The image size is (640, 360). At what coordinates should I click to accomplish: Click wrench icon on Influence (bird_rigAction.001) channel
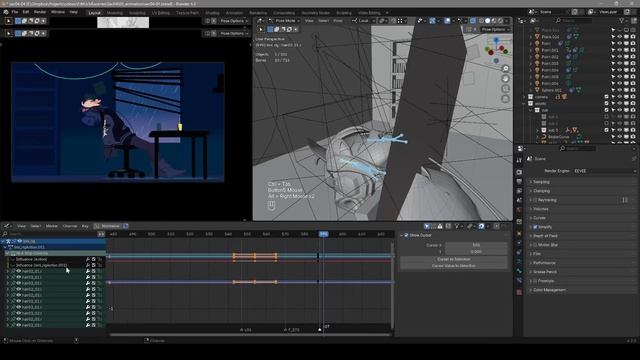(88, 265)
